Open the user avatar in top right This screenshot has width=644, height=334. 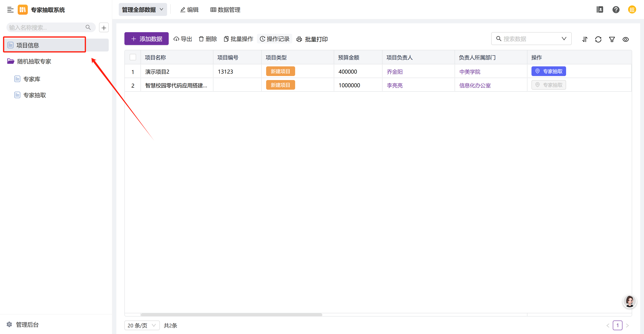tap(632, 10)
